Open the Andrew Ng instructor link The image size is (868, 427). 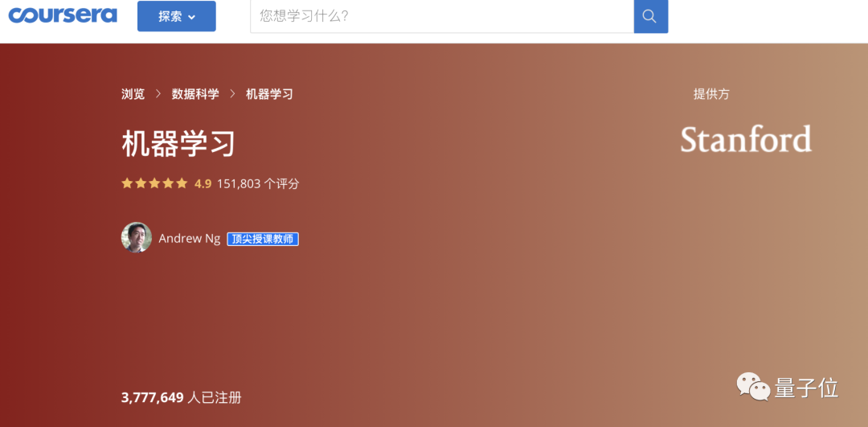coord(190,239)
